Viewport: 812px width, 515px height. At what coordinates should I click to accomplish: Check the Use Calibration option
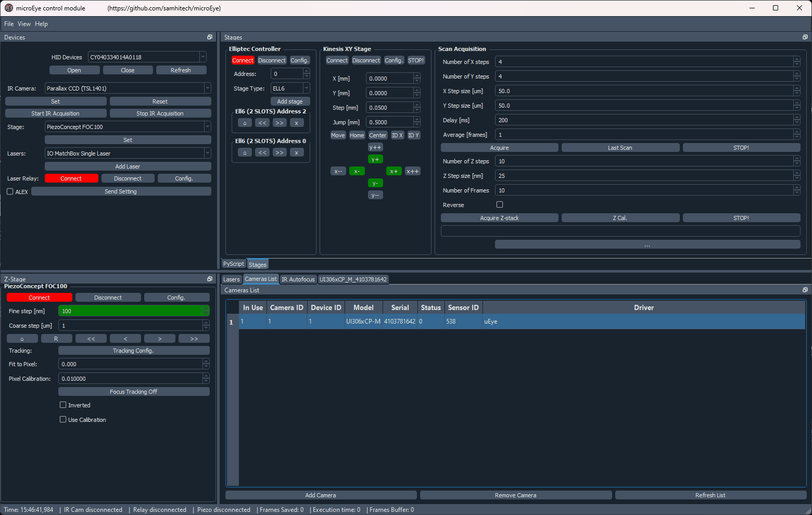(63, 420)
